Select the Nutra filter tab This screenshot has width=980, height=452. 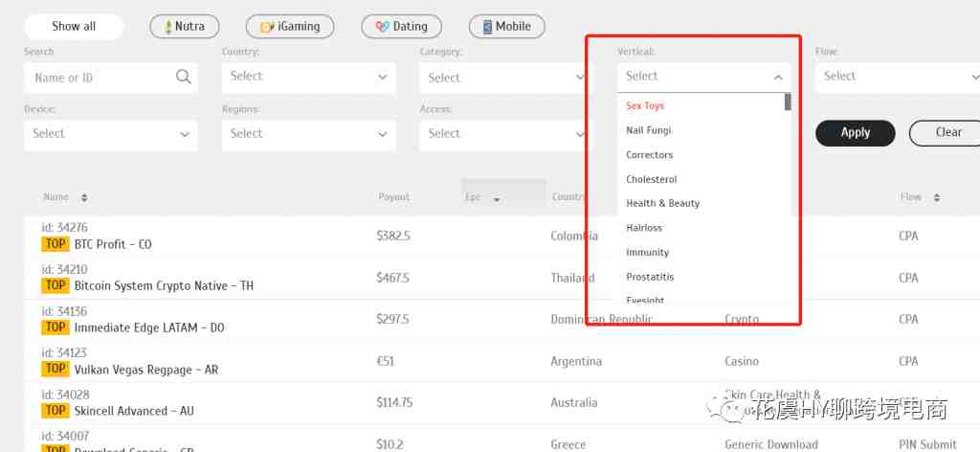pyautogui.click(x=184, y=27)
